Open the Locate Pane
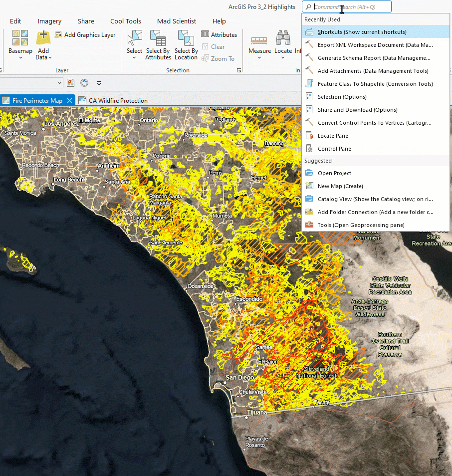Screen dimensions: 452x476 point(376,136)
